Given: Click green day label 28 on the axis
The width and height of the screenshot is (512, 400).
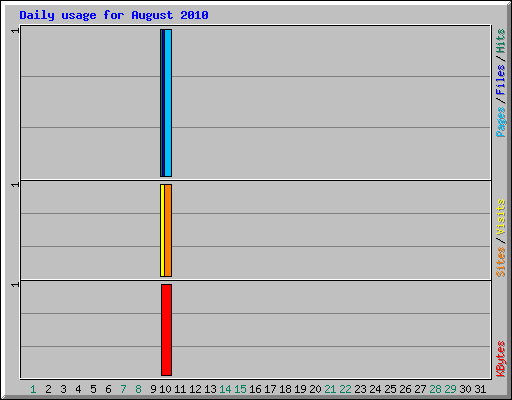Looking at the screenshot, I should point(435,389).
